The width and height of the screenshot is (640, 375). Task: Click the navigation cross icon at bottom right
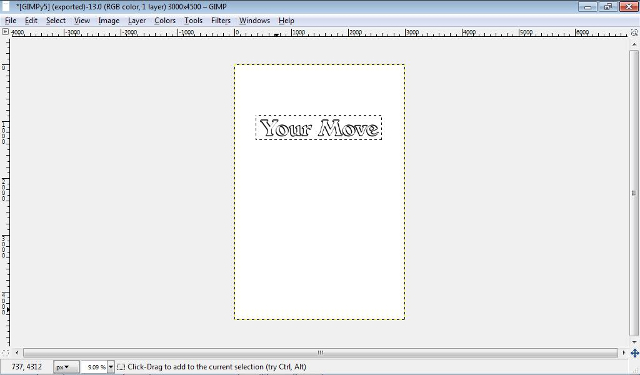click(634, 353)
